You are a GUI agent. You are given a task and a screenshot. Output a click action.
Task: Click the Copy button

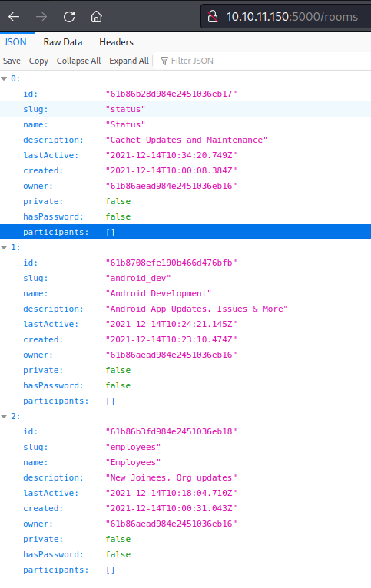[38, 61]
